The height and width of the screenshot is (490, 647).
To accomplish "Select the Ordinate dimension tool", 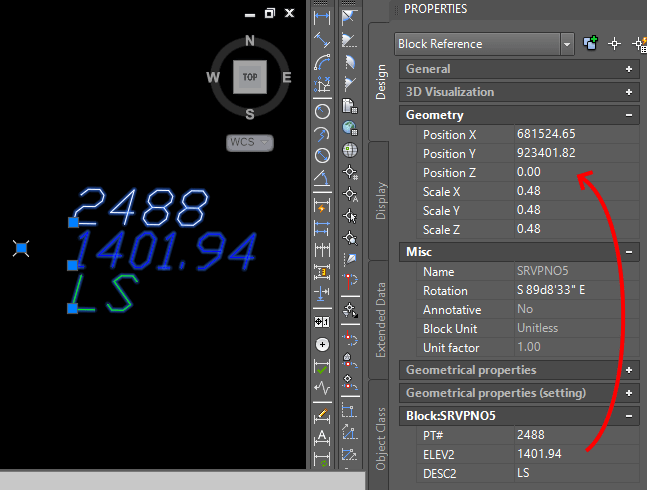I will 322,85.
